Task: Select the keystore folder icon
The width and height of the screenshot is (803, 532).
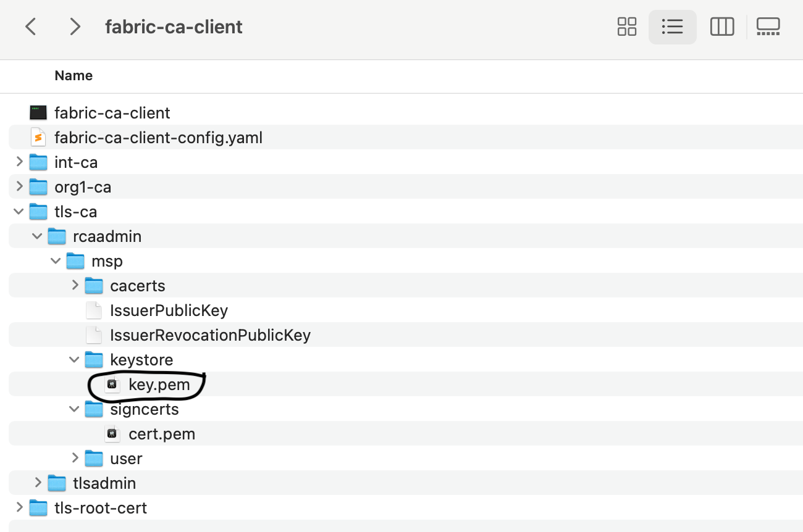Action: coord(94,360)
